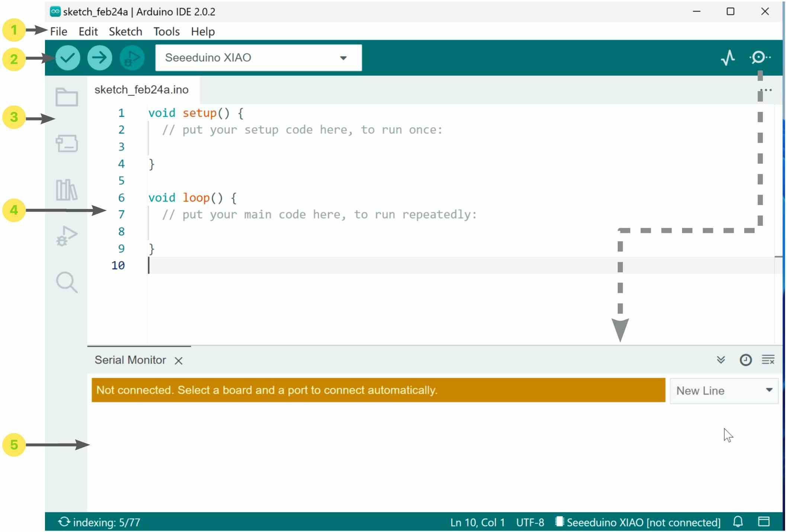Open the Search sidebar icon
The height and width of the screenshot is (532, 787).
(67, 282)
